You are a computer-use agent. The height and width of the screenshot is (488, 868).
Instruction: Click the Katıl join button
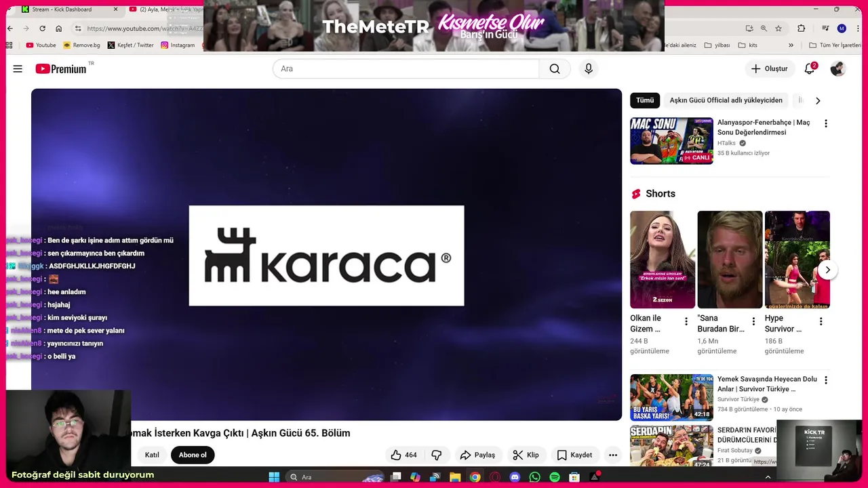click(x=152, y=455)
